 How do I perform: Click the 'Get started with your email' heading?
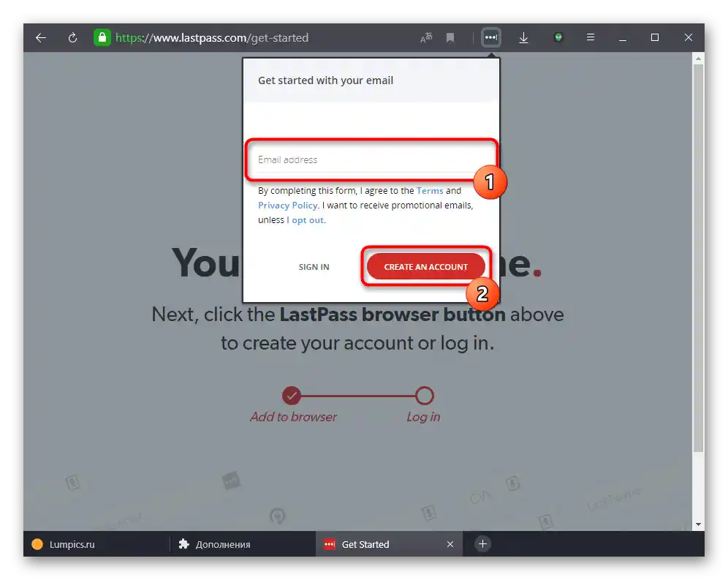click(x=325, y=80)
